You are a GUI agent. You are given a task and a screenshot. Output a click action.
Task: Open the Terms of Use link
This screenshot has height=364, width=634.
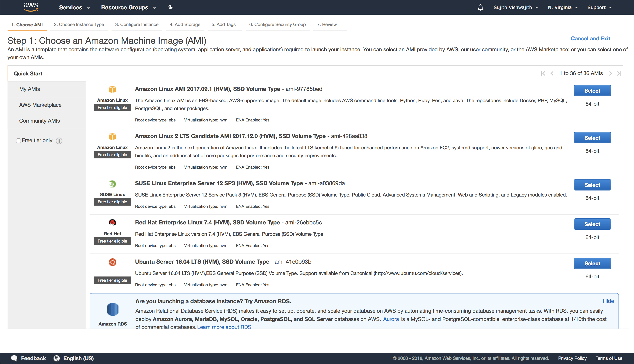pos(609,358)
